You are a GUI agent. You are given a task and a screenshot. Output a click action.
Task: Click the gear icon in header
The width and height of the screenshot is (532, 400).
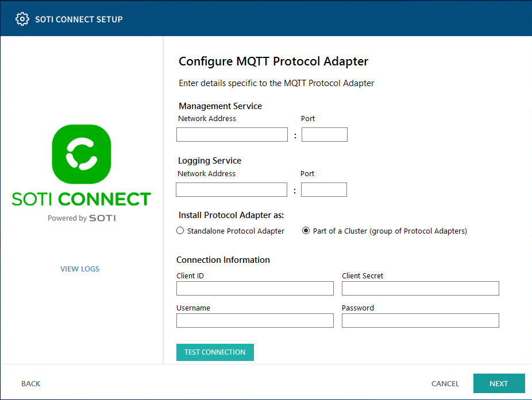pos(22,19)
